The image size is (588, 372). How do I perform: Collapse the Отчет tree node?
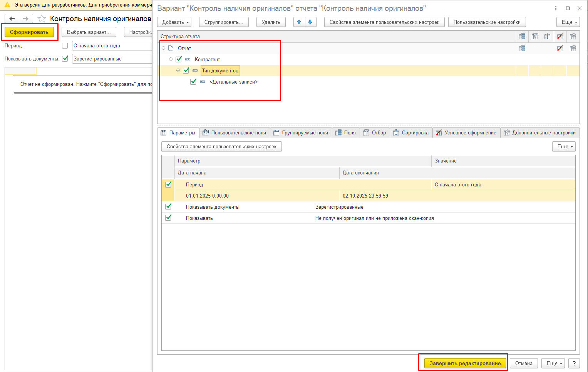click(164, 48)
